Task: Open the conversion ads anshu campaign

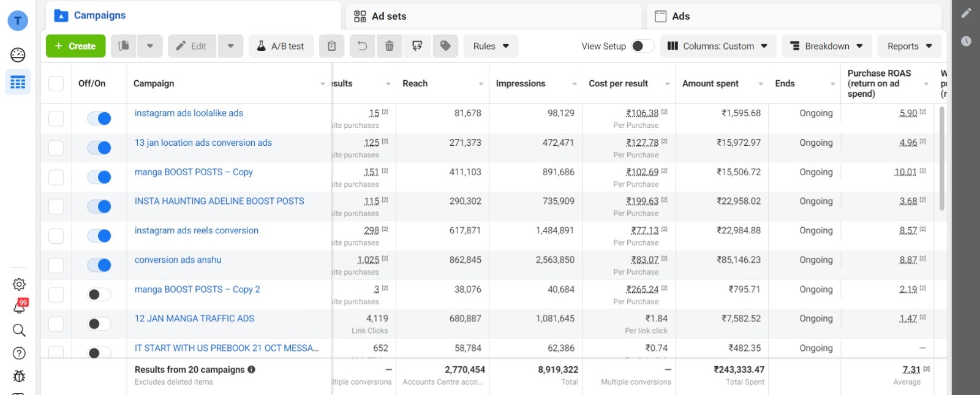Action: 178,260
